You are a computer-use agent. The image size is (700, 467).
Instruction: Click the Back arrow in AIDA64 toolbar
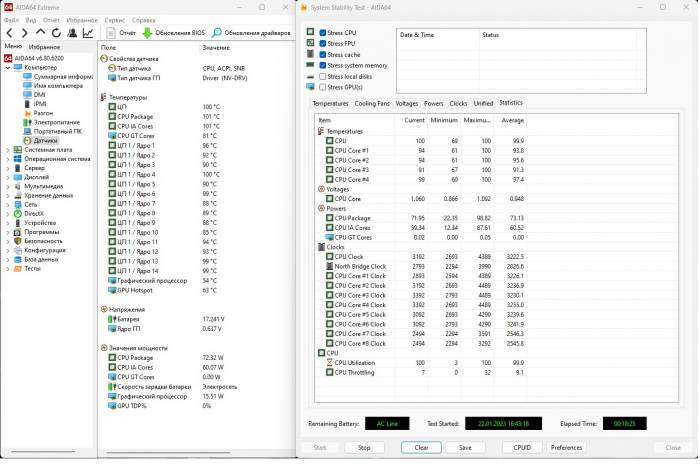point(9,33)
